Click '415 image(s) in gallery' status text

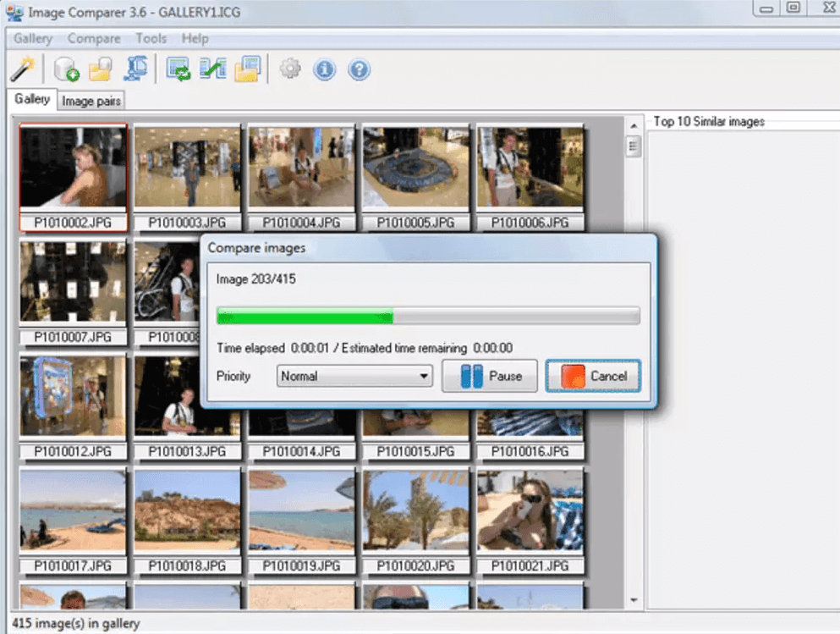tap(75, 623)
